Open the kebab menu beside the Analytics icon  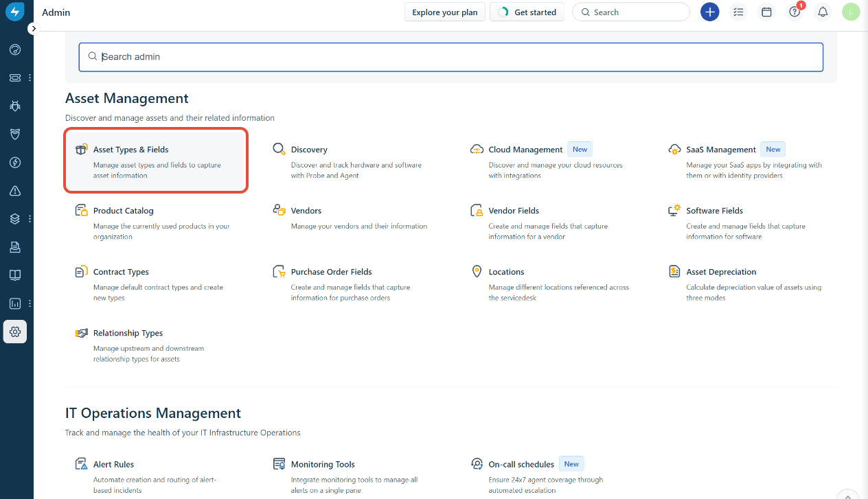(x=29, y=303)
